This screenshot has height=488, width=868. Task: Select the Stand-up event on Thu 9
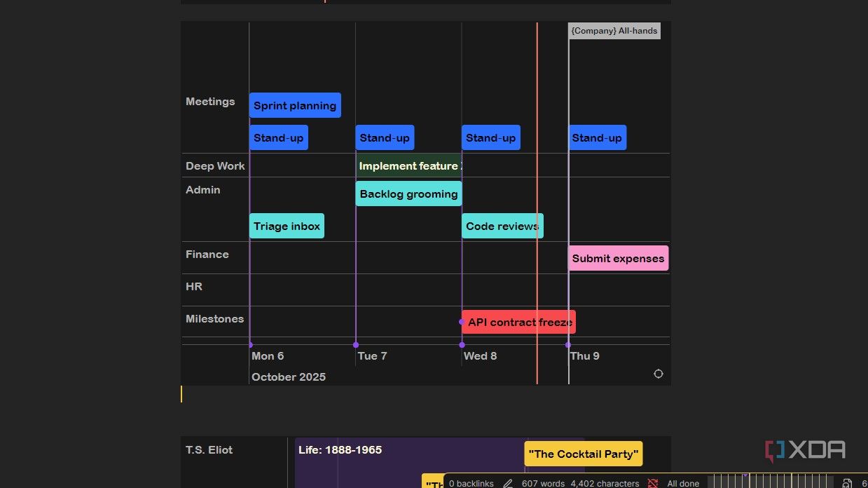click(597, 137)
